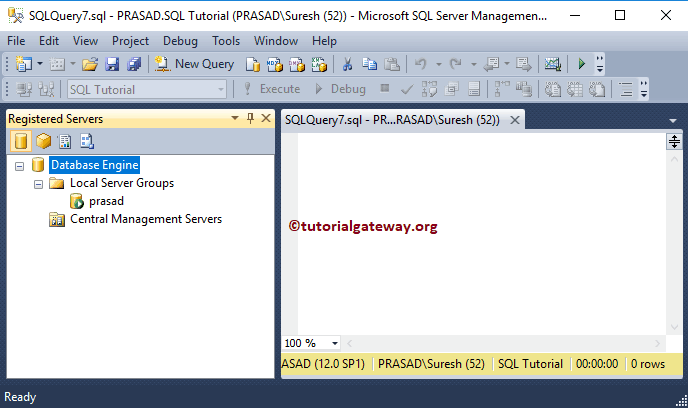This screenshot has width=688, height=408.
Task: Open the Tools menu
Action: [x=226, y=41]
